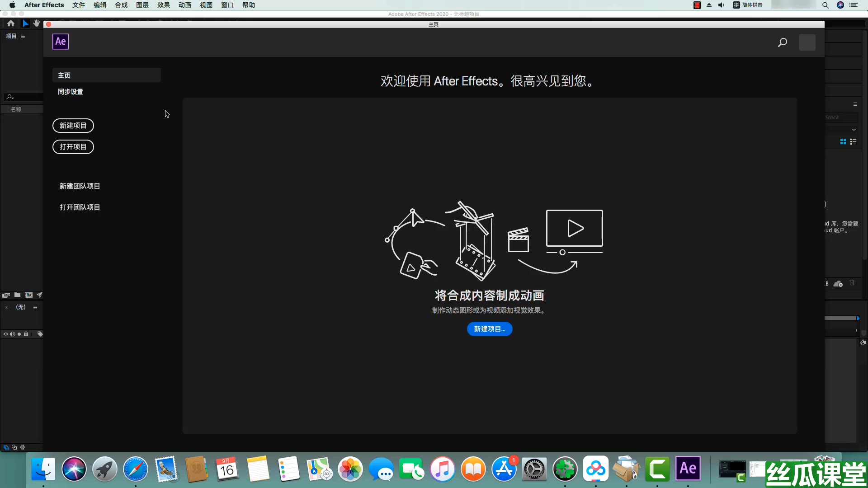Click Interpret Footage icon in project panel

point(6,295)
